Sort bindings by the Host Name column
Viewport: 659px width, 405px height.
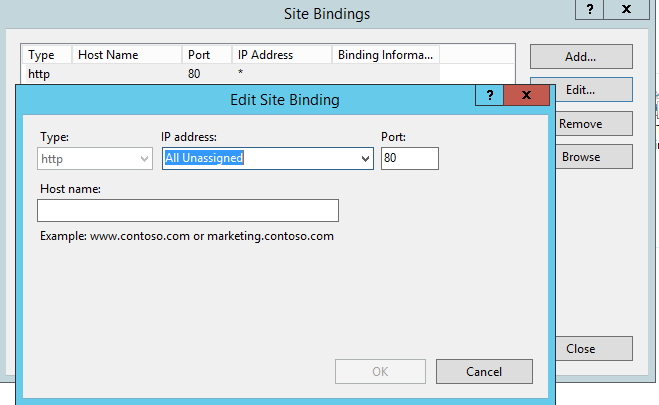click(127, 55)
